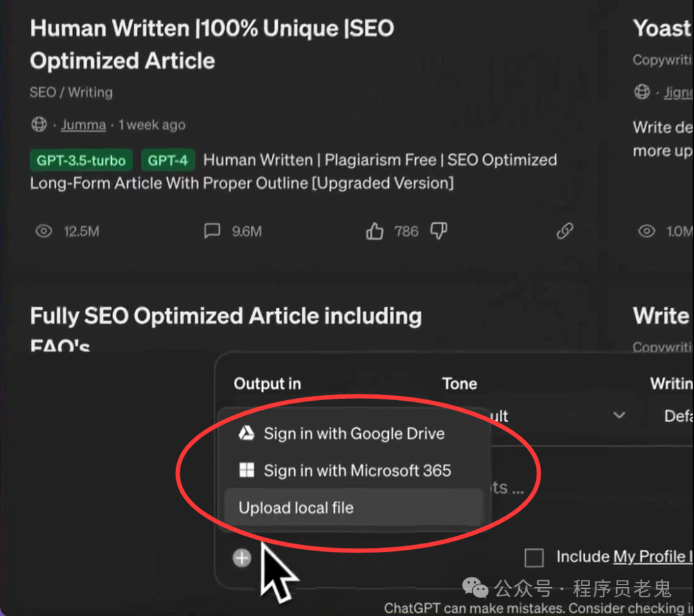Click the 12.5M view count
Viewport: 694px width, 616px height.
tap(82, 231)
